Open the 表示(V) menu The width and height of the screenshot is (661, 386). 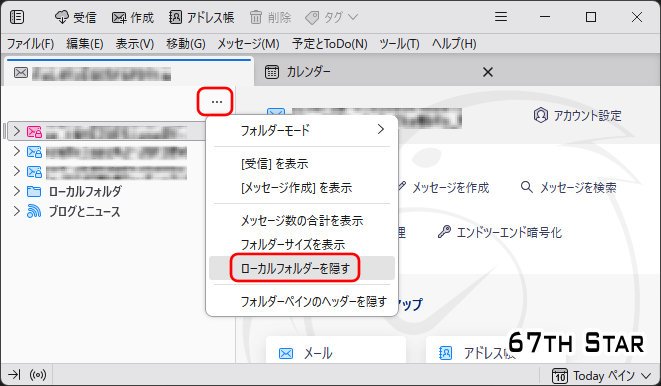[x=135, y=44]
